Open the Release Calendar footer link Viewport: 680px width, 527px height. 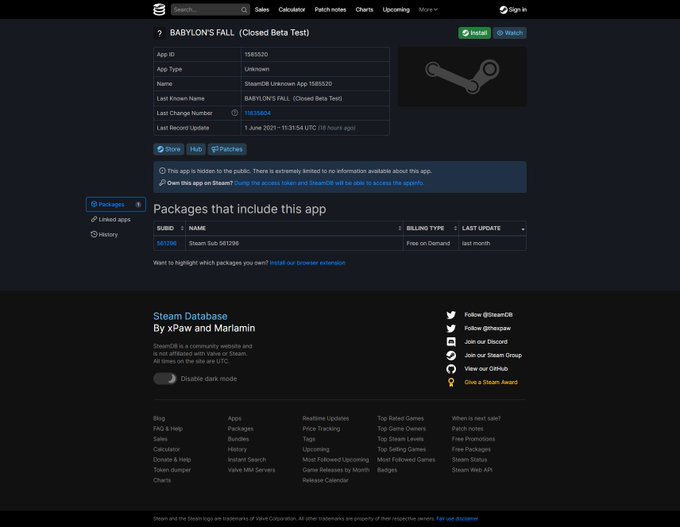[x=325, y=481]
